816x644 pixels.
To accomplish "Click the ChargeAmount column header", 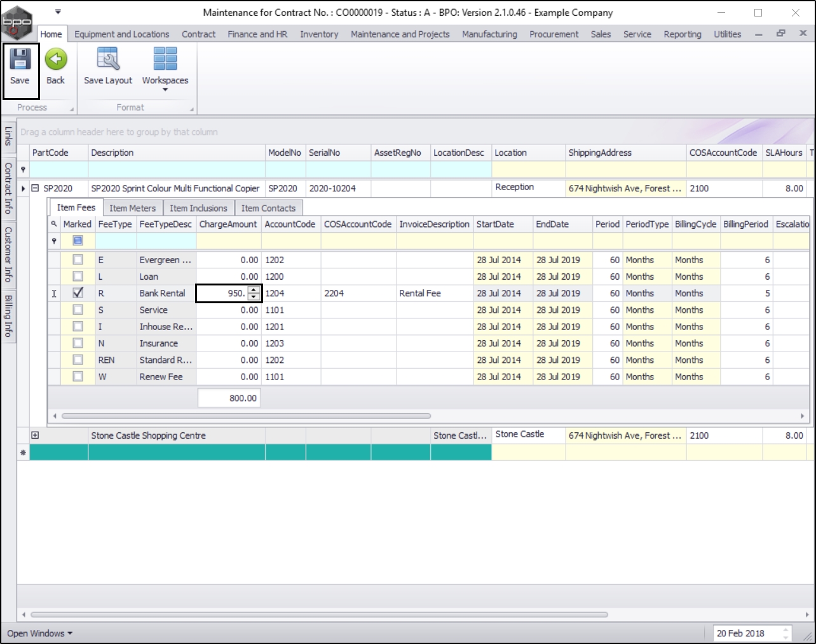I will [x=228, y=224].
